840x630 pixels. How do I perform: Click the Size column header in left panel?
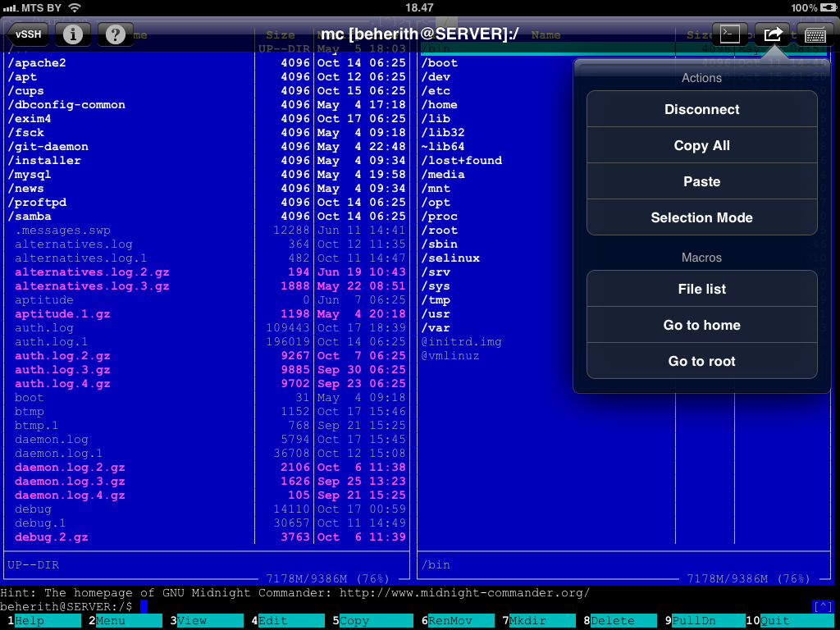(x=281, y=34)
